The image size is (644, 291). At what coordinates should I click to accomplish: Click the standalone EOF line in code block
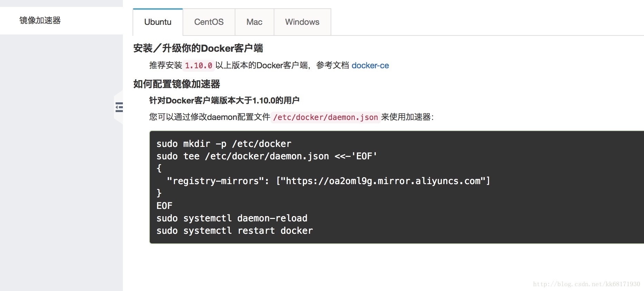[x=164, y=206]
